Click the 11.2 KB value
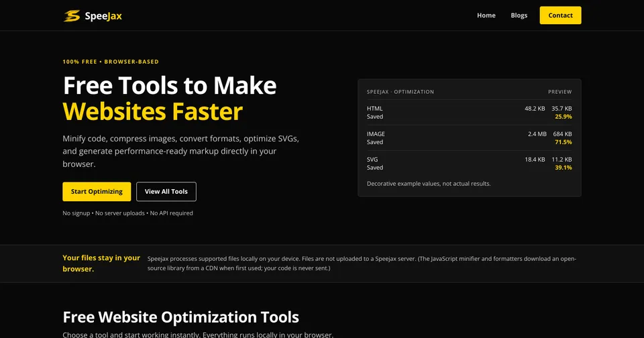Image resolution: width=644 pixels, height=338 pixels. 561,160
